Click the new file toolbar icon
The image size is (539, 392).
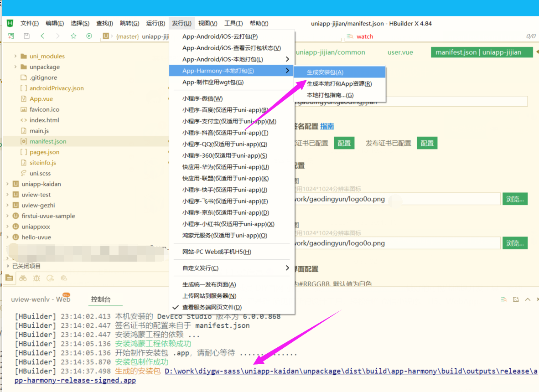pos(11,36)
